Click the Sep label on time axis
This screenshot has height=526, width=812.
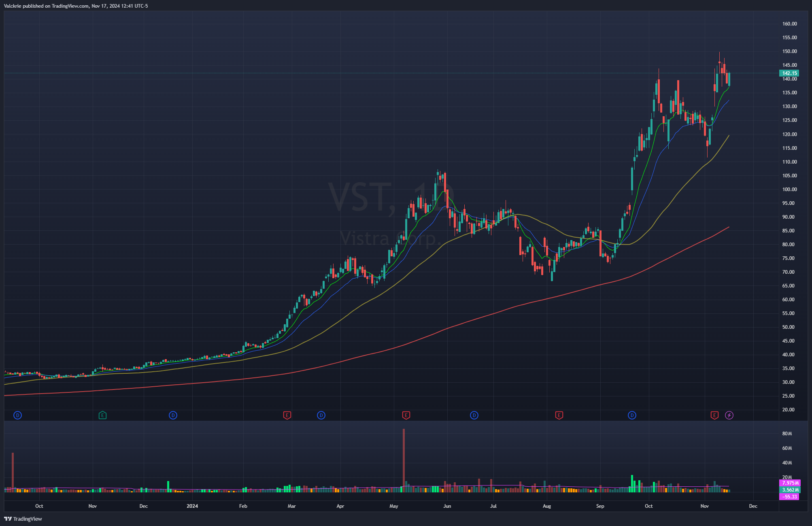[600, 506]
